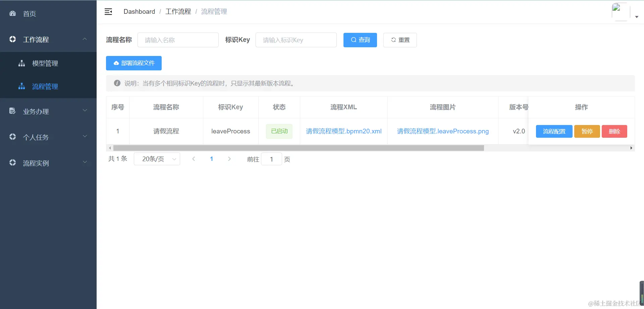Click the scrollbar left arrow
Viewport: 644px width, 309px height.
pos(110,148)
